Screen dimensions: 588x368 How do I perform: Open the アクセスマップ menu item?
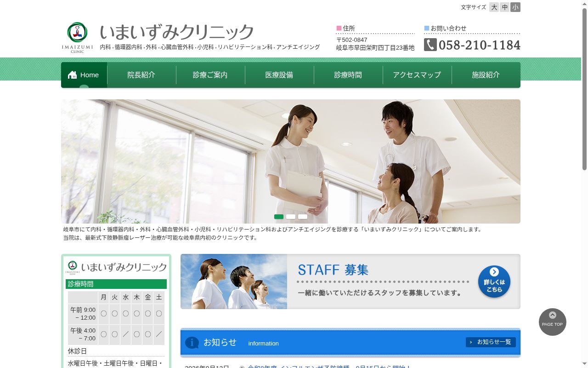click(417, 75)
